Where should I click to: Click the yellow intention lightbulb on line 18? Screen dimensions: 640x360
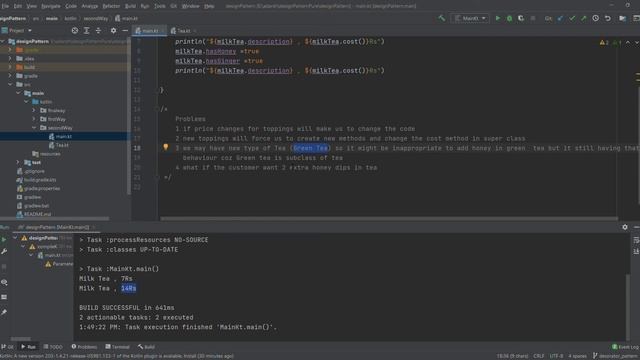pyautogui.click(x=166, y=147)
